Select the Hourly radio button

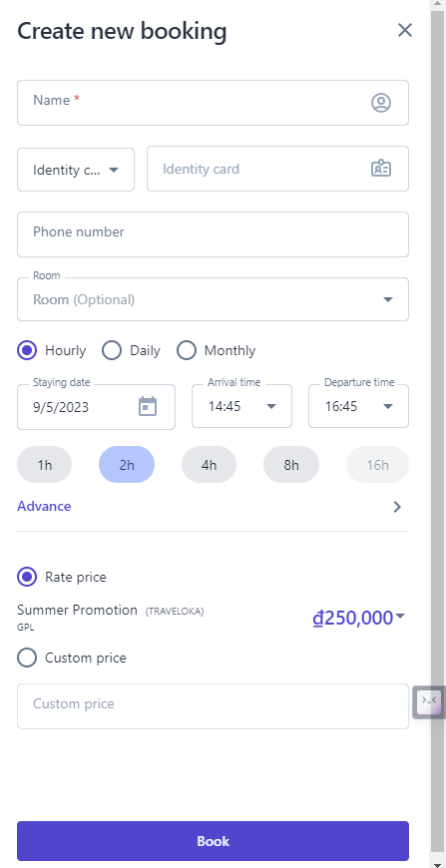[27, 350]
